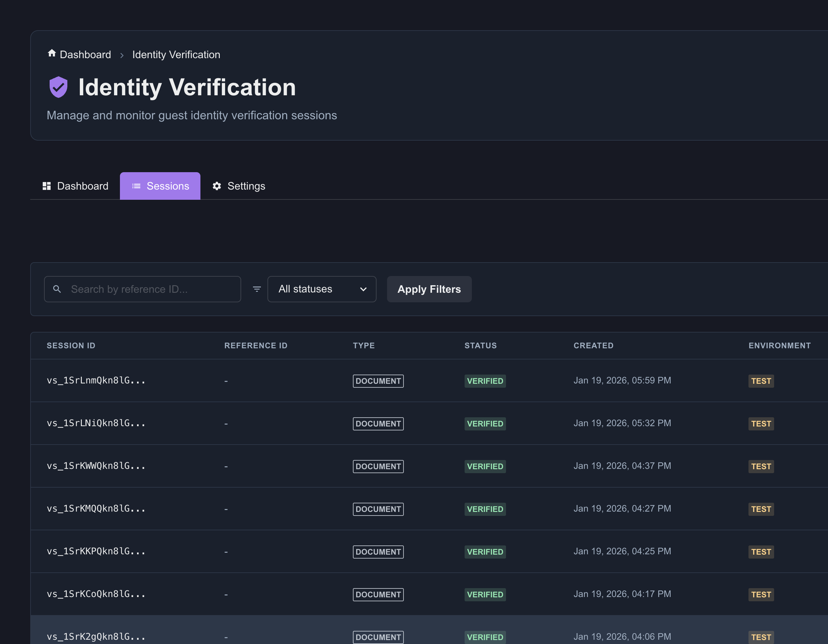Click DOCUMENT badge in 04:37 PM row
The height and width of the screenshot is (644, 828).
coord(379,466)
